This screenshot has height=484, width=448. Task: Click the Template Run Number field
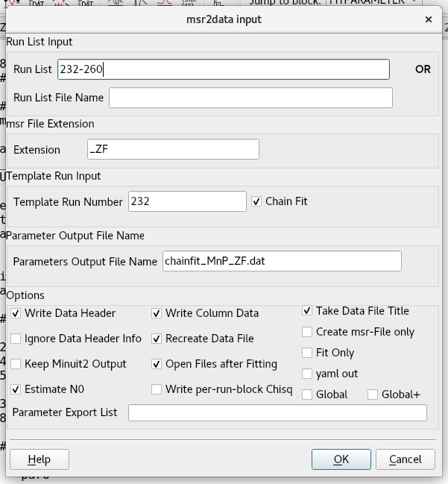(186, 201)
